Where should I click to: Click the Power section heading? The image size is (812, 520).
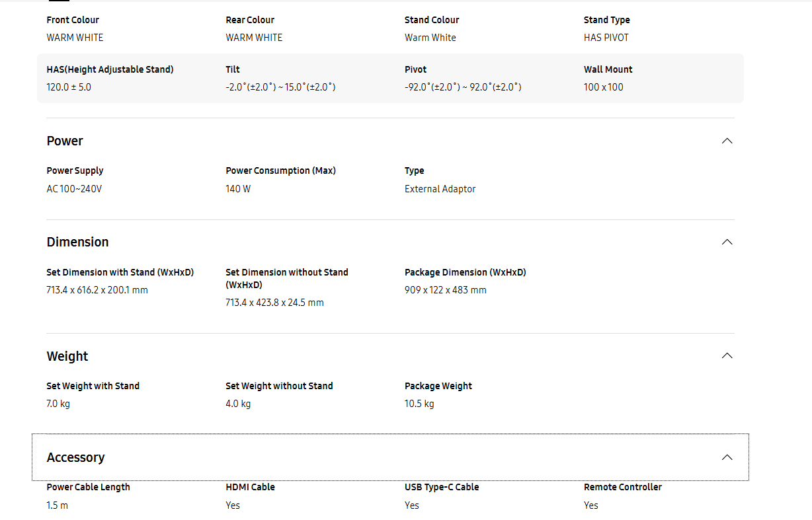pyautogui.click(x=65, y=141)
